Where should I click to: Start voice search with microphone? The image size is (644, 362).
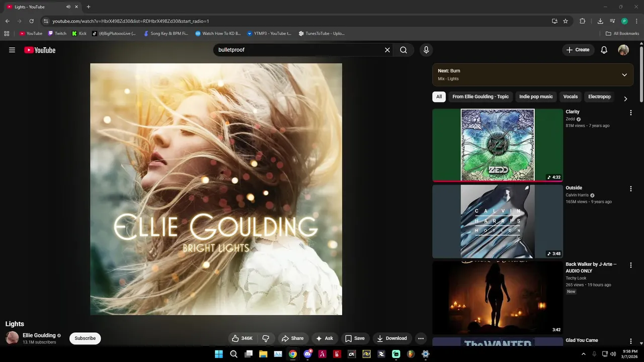(x=426, y=50)
